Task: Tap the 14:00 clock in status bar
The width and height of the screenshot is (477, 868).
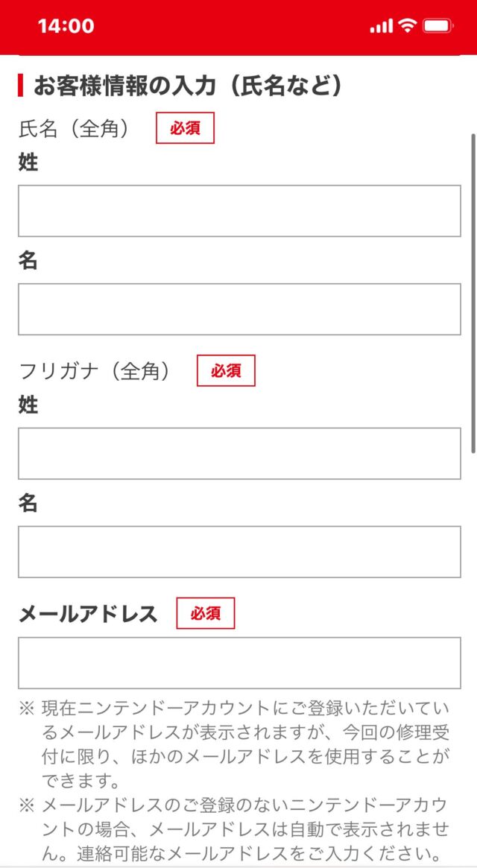Action: click(x=66, y=26)
